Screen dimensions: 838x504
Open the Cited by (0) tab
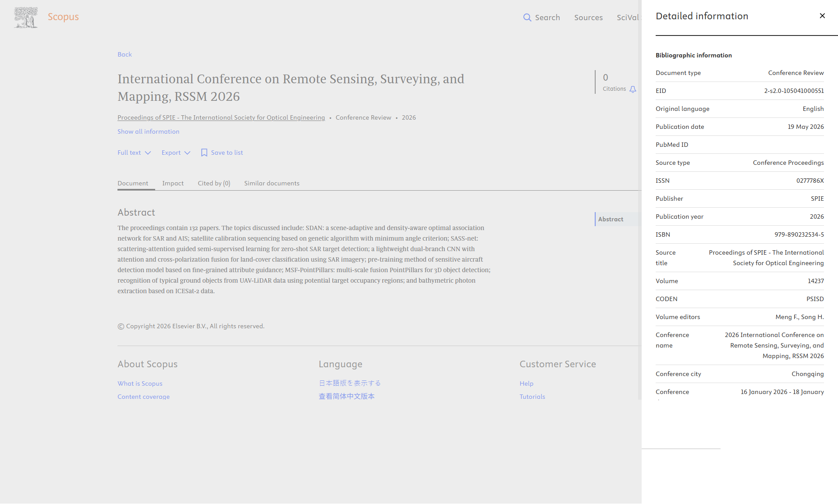(x=214, y=183)
